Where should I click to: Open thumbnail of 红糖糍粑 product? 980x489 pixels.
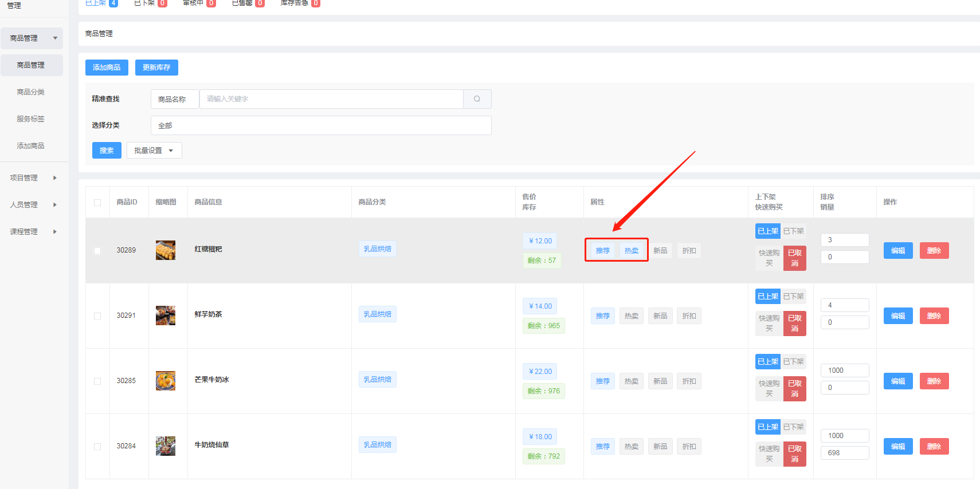click(x=166, y=250)
